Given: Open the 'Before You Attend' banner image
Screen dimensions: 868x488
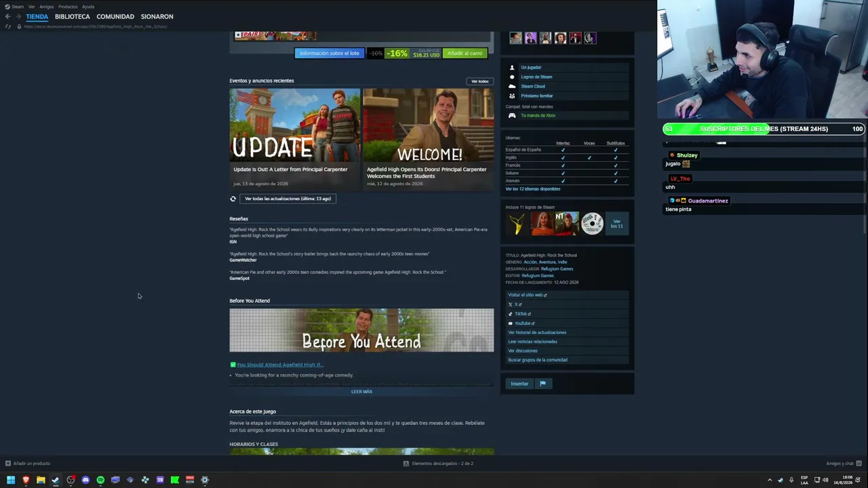Looking at the screenshot, I should pyautogui.click(x=361, y=331).
